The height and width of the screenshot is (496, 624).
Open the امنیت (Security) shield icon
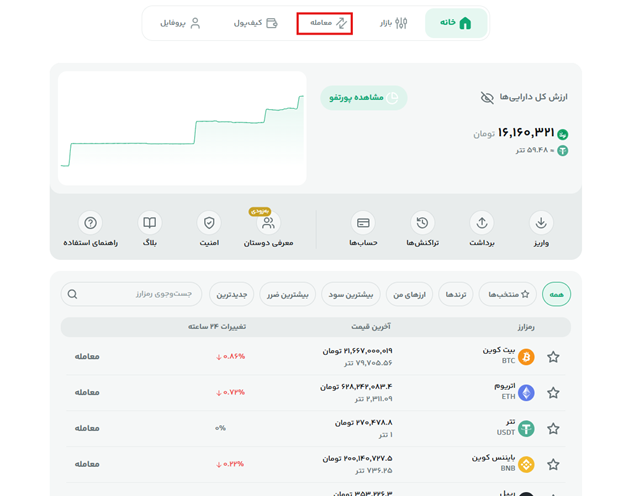(209, 223)
